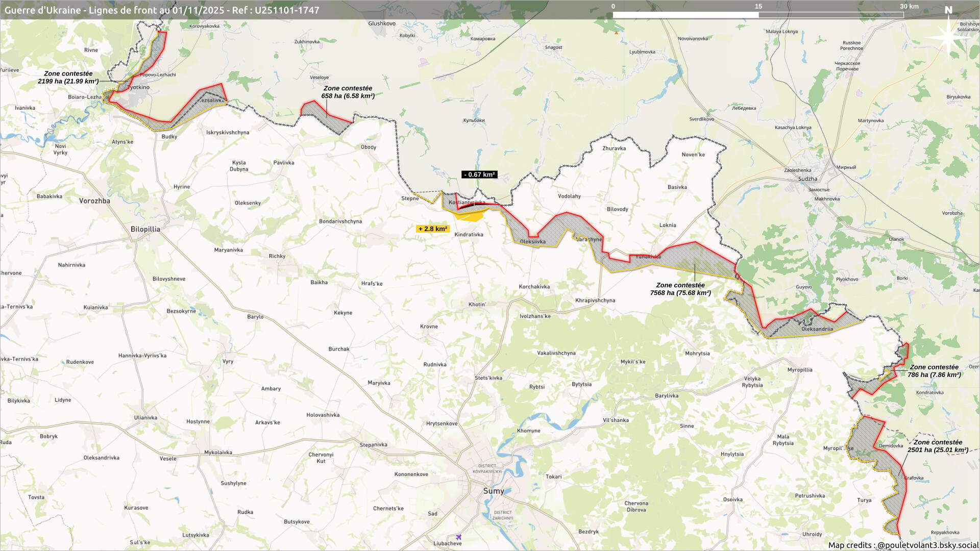The width and height of the screenshot is (980, 551).
Task: Click the purple airplane airport icon near Liubacheve
Action: (x=459, y=537)
